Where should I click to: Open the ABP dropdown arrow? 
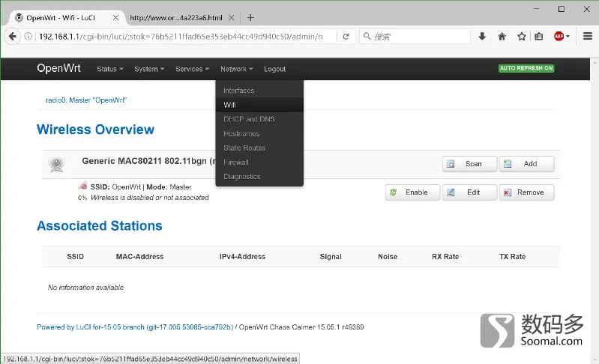pos(568,37)
